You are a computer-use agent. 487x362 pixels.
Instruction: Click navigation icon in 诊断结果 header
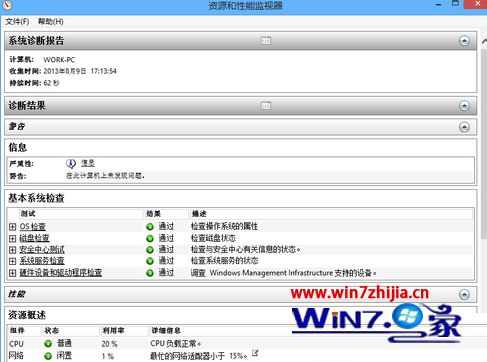(x=266, y=106)
